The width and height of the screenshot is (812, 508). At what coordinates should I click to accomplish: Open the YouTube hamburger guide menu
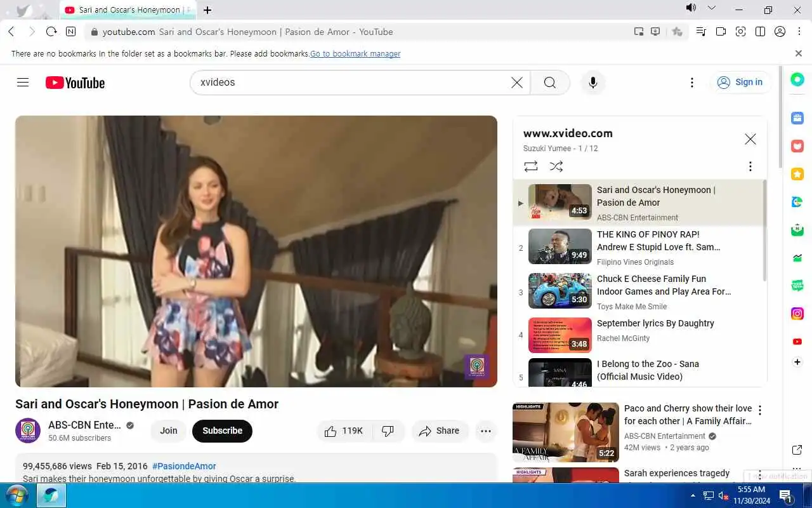click(23, 83)
